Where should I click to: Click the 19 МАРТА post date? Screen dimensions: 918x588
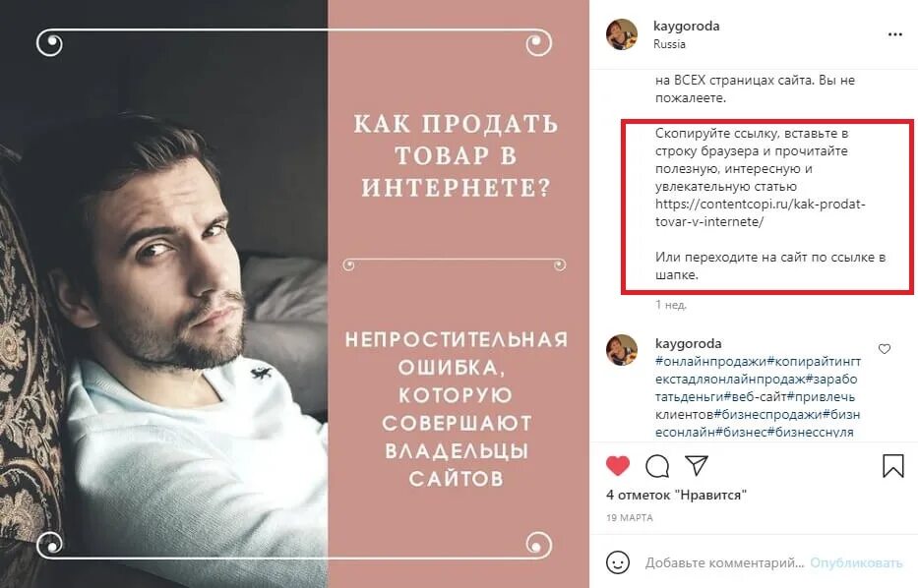click(x=630, y=518)
